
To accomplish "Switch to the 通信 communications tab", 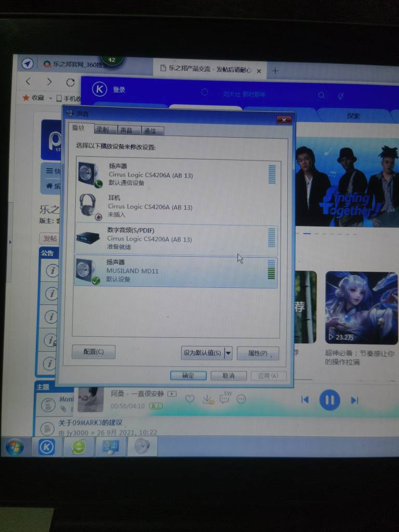I will (150, 130).
